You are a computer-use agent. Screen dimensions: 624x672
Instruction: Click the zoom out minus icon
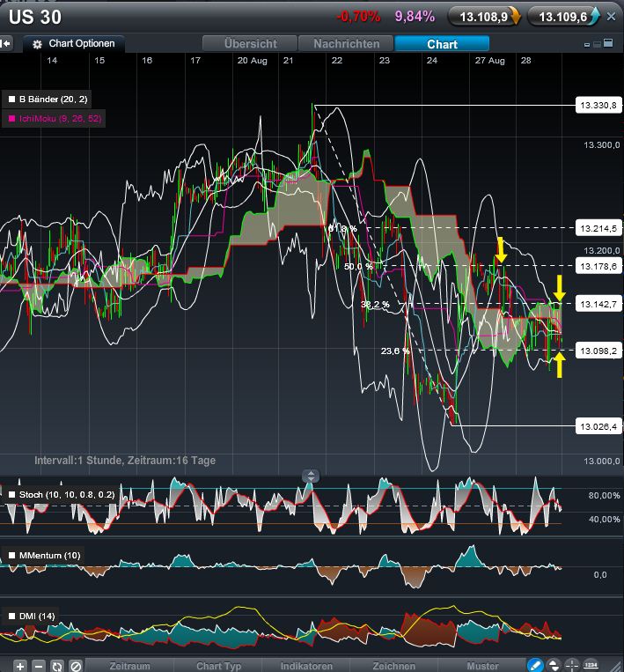coord(39,666)
